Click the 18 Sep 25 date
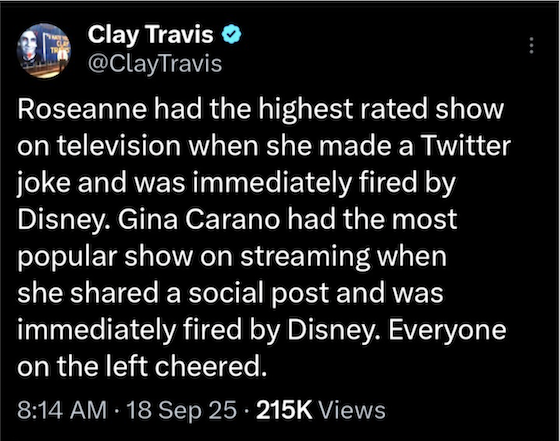Screen dimensions: 560x441 tap(181, 410)
